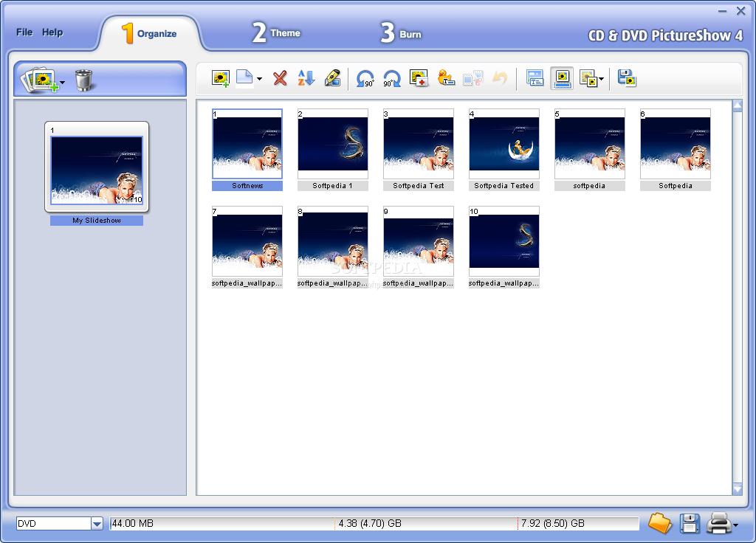Image resolution: width=756 pixels, height=543 pixels.
Task: Select the My Slideshow thumbnail
Action: tap(97, 167)
